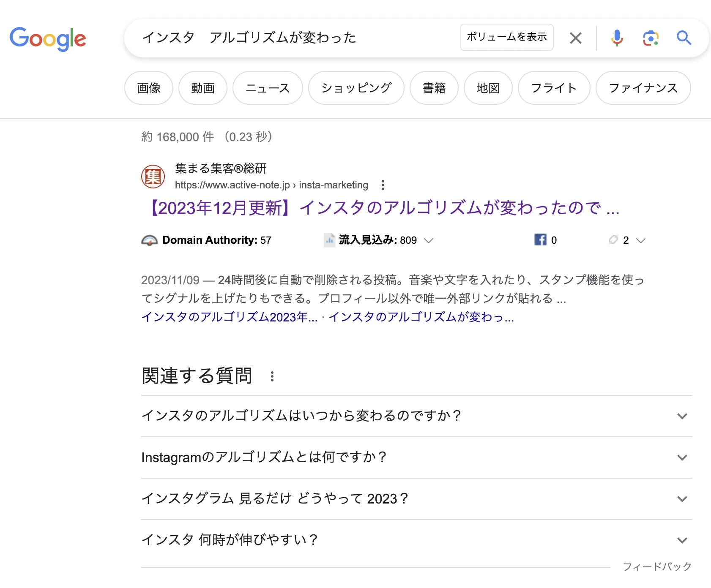Click the https://www.active-note.jp URL text
This screenshot has height=588, width=711.
[232, 185]
